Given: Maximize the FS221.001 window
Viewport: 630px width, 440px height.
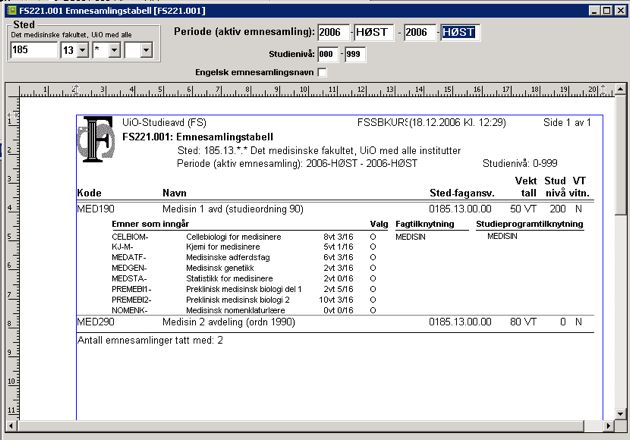Looking at the screenshot, I should [607, 10].
